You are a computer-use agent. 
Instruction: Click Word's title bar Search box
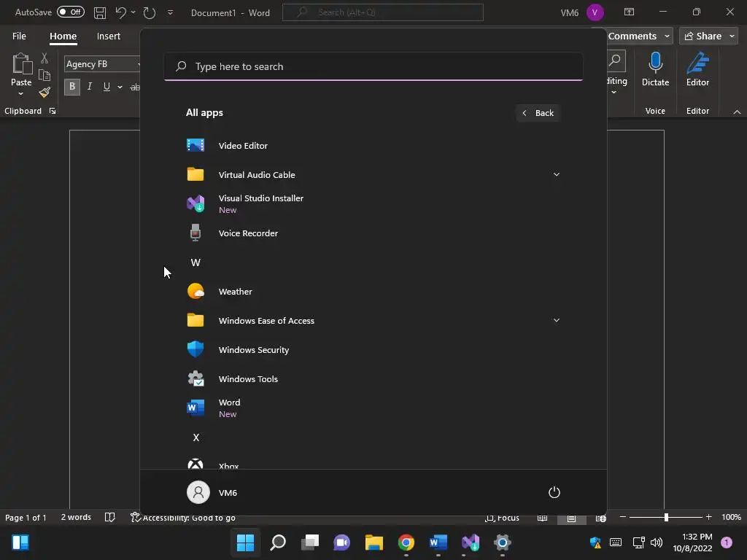pos(383,12)
